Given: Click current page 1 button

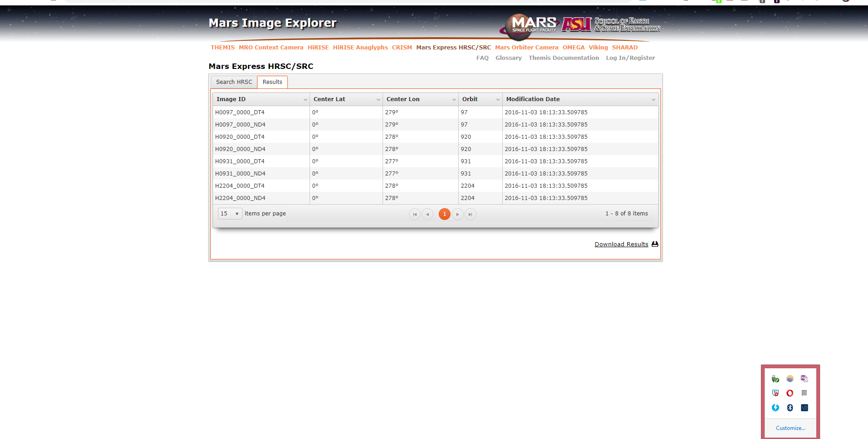Looking at the screenshot, I should point(445,214).
